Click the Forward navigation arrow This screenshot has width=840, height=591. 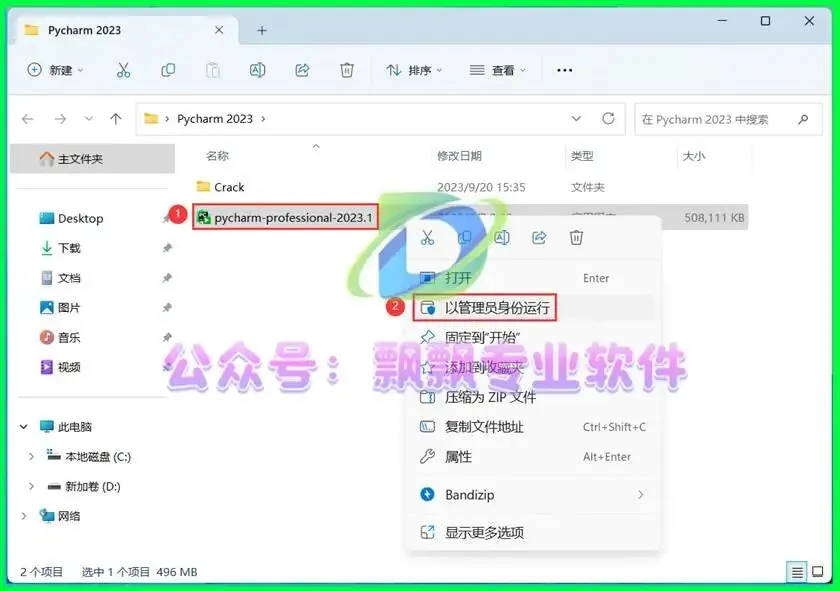coord(60,119)
